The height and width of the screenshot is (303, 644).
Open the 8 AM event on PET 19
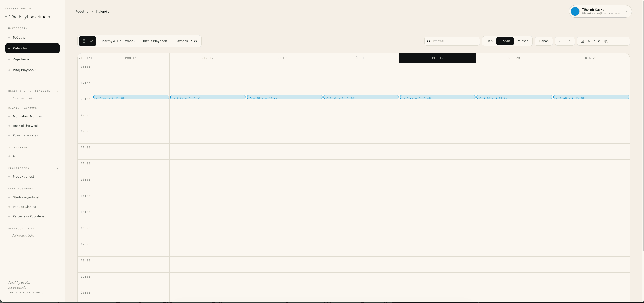(438, 97)
